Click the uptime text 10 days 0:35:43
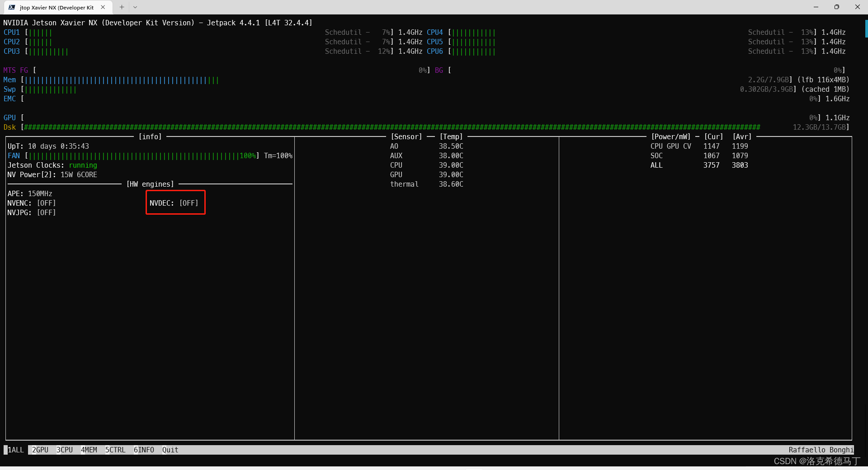This screenshot has height=470, width=868. click(x=59, y=146)
